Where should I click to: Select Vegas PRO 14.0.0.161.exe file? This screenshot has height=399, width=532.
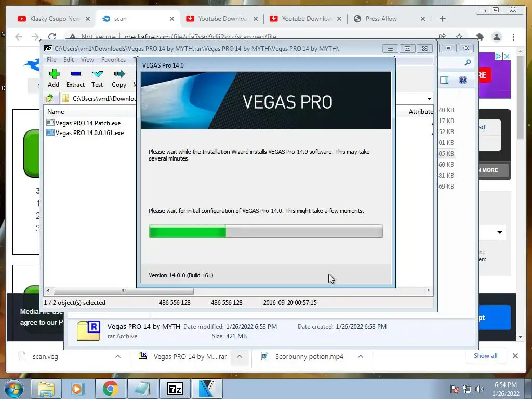point(89,132)
